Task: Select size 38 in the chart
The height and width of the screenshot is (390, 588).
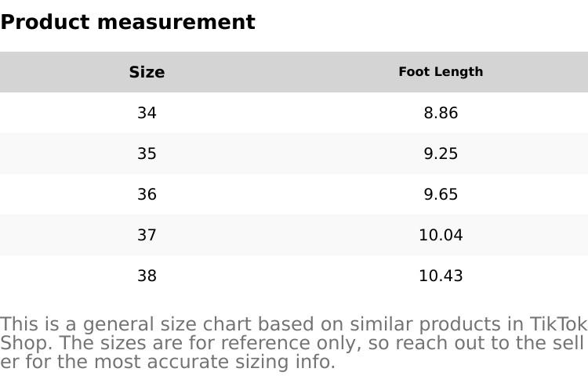Action: (147, 276)
